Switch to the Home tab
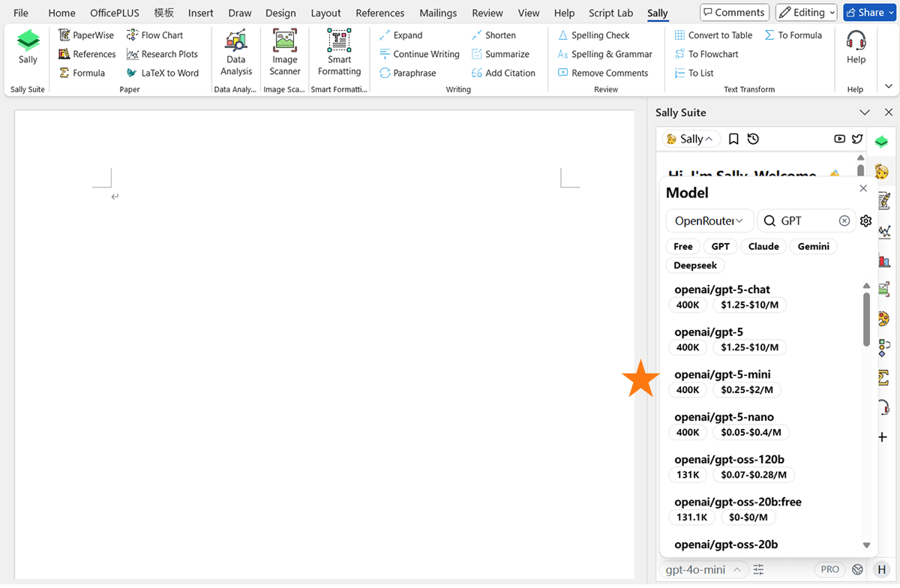Image resolution: width=900 pixels, height=588 pixels. coord(61,13)
